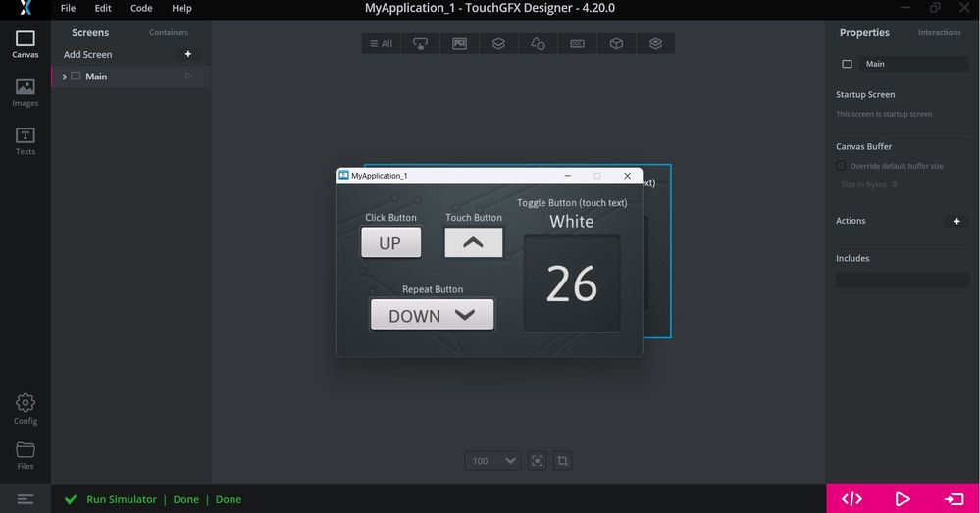Toggle the White toggle button showing 26
This screenshot has height=513, width=980.
[x=572, y=283]
